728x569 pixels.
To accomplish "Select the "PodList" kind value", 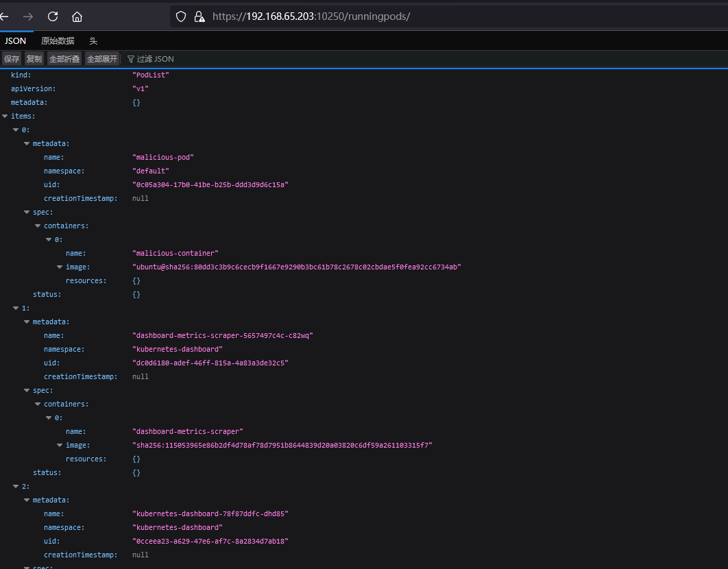I will pyautogui.click(x=150, y=75).
